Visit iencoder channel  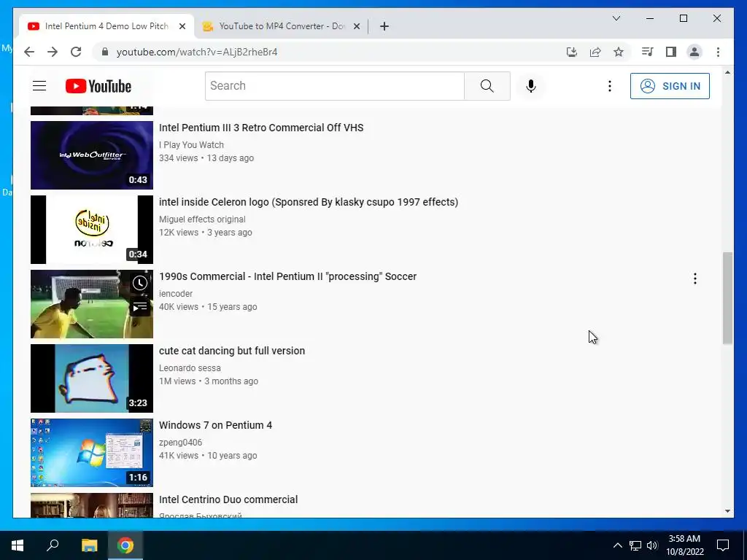(176, 293)
